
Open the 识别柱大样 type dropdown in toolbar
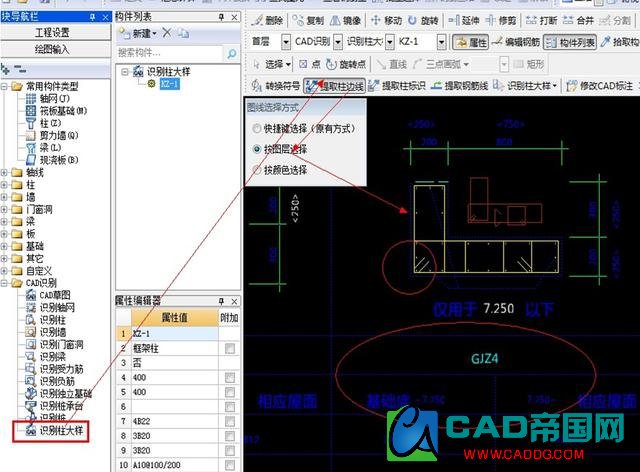coord(390,42)
